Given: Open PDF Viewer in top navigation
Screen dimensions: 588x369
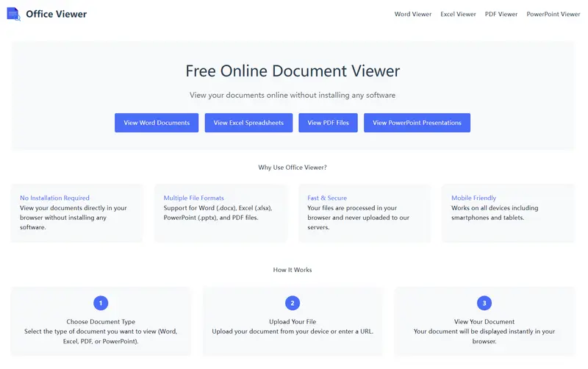Looking at the screenshot, I should (x=501, y=14).
